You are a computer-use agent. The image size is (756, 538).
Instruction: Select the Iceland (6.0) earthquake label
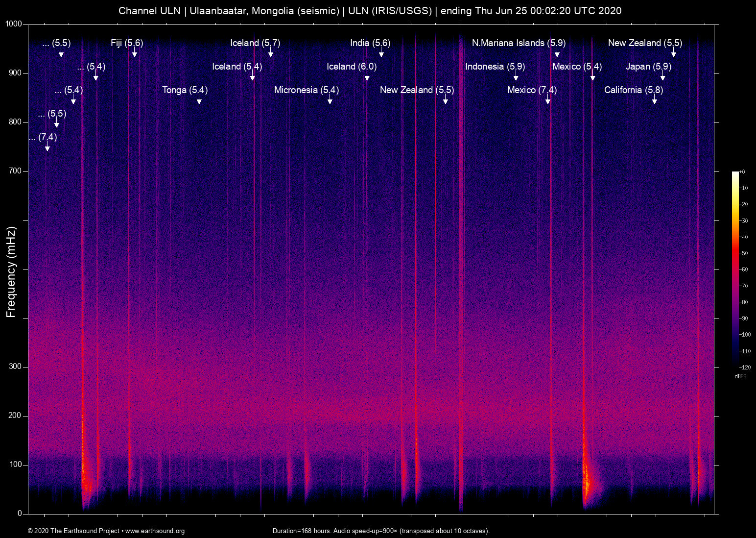coord(352,67)
